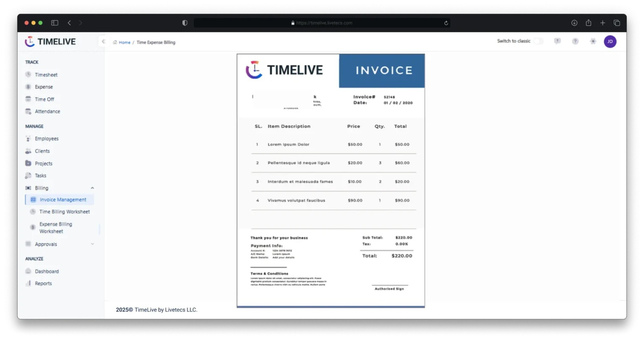The image size is (644, 340).
Task: Open Dashboard via its sidebar icon
Action: point(28,271)
